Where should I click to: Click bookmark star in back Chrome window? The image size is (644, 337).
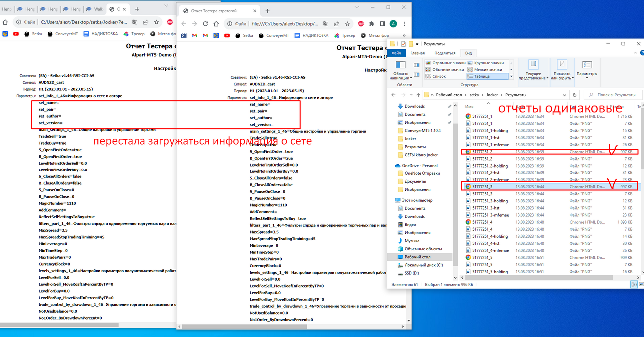pyautogui.click(x=156, y=22)
